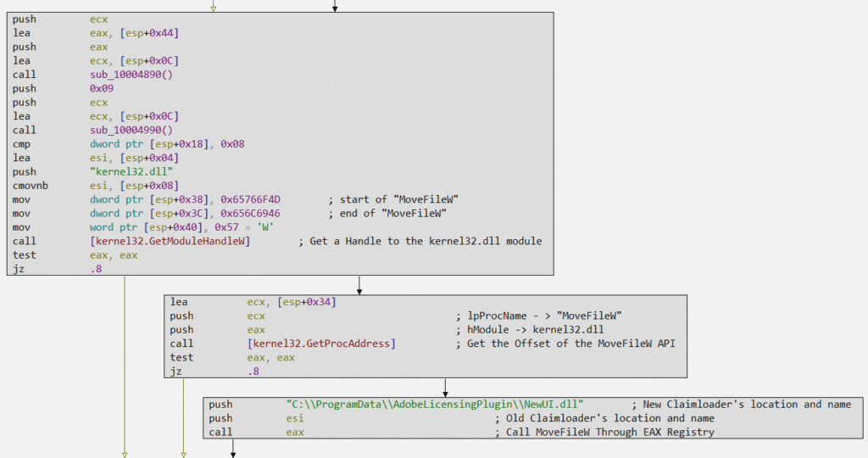
Task: Click the 'Call MoveFileW Through EAX Registry' comment
Action: tap(604, 432)
